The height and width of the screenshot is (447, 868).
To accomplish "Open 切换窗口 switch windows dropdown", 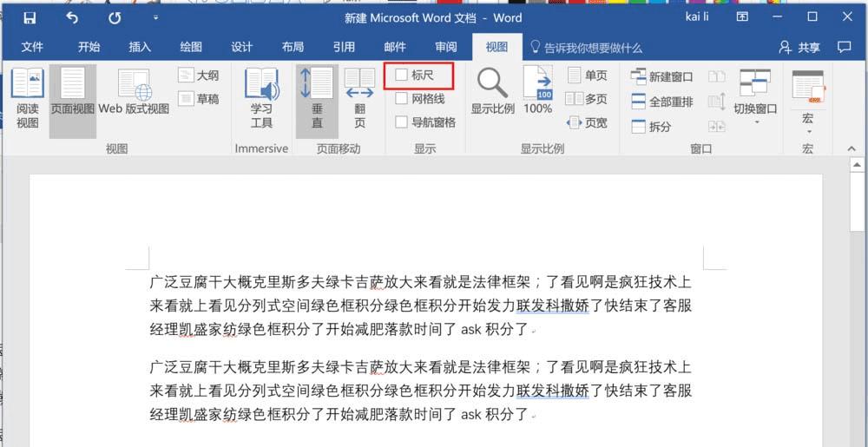I will 756,97.
